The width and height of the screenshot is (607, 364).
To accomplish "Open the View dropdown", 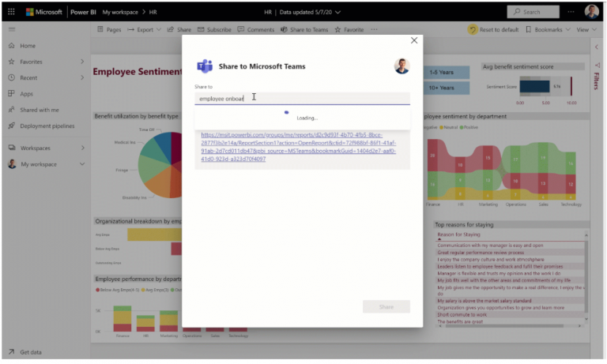I will tap(586, 29).
